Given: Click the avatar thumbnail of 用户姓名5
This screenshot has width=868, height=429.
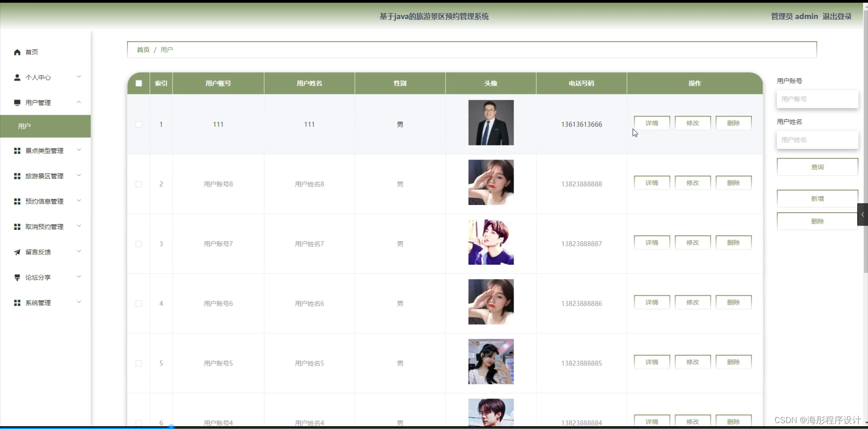Looking at the screenshot, I should pyautogui.click(x=491, y=362).
